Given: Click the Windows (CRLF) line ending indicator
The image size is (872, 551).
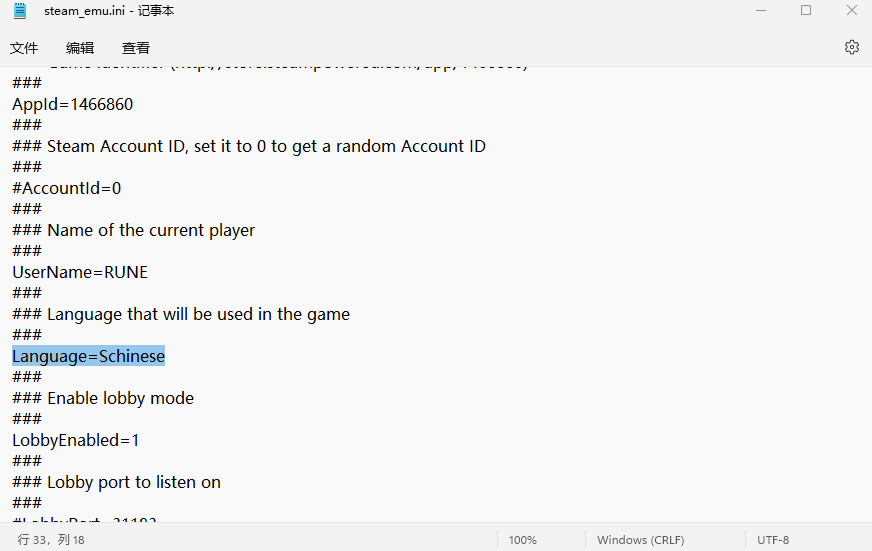Looking at the screenshot, I should (640, 540).
